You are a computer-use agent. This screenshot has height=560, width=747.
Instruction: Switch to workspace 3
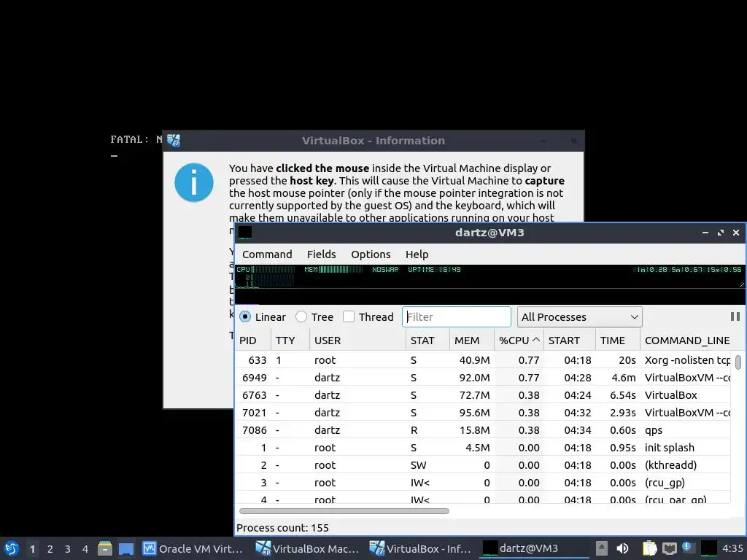coord(68,548)
